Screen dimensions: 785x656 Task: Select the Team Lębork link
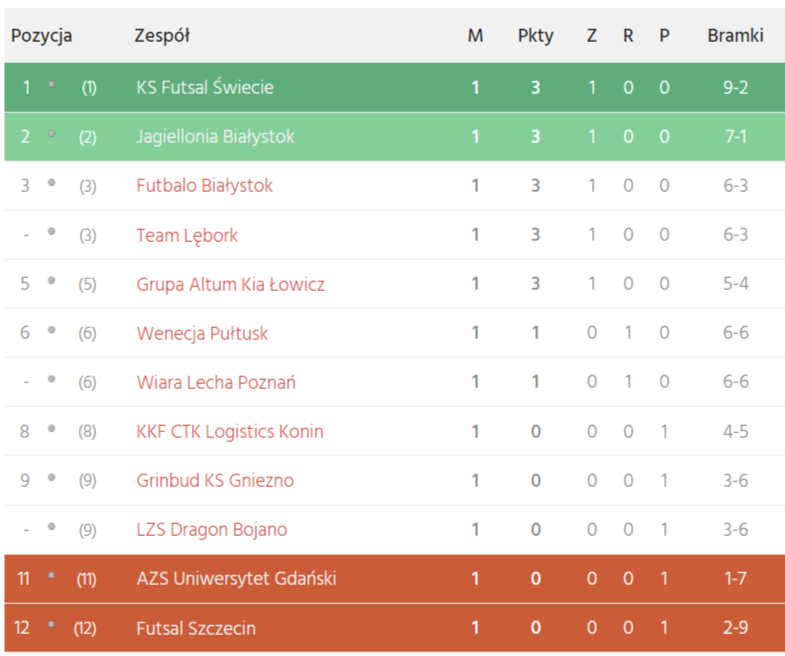pyautogui.click(x=187, y=235)
